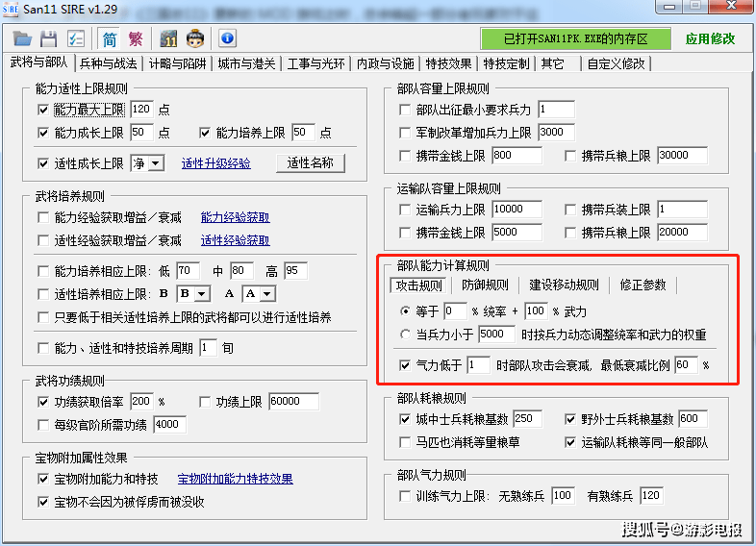Open the A 适性培养 dropdown
The width and height of the screenshot is (756, 546).
[267, 293]
